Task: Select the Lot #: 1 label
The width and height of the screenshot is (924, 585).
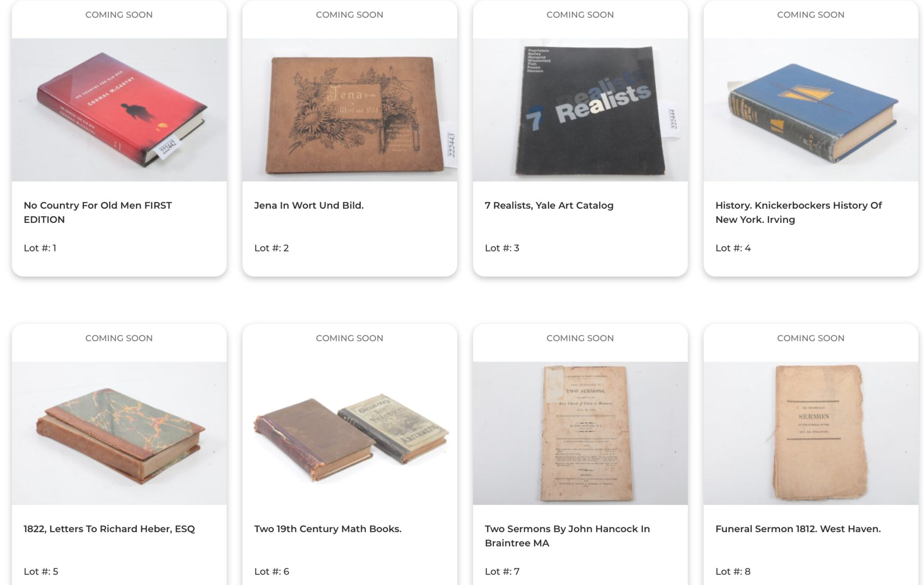Action: tap(40, 248)
